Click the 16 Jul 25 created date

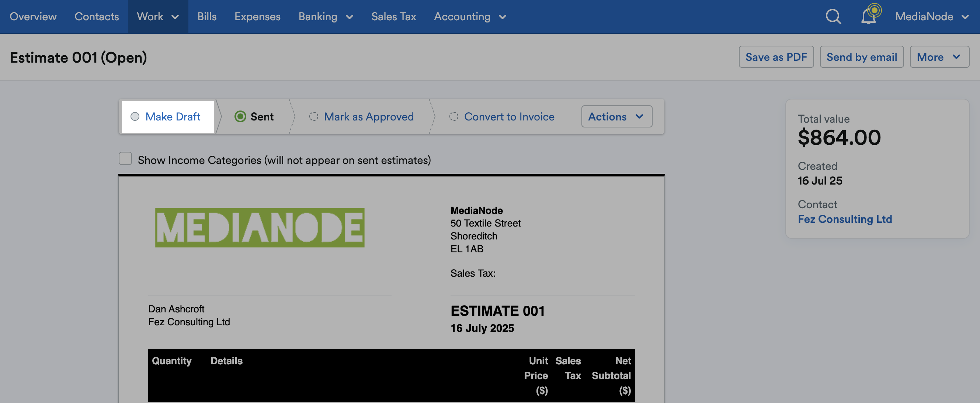[820, 181]
